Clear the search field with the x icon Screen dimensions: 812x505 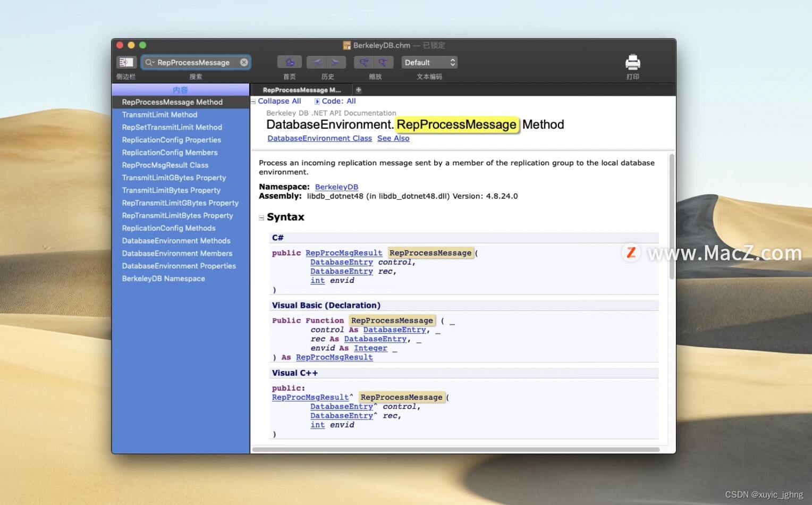tap(244, 62)
